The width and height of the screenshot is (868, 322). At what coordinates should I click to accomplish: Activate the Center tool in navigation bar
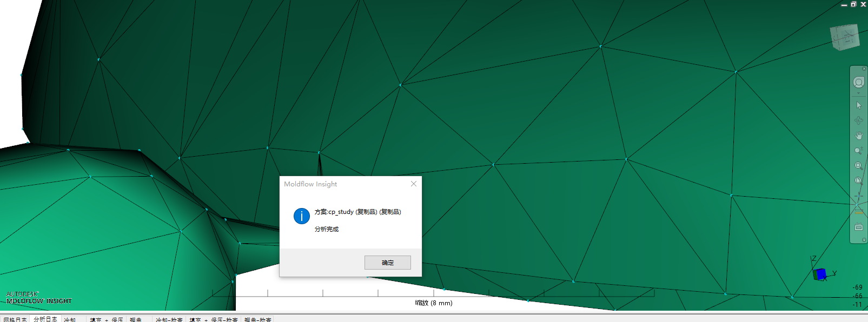858,196
